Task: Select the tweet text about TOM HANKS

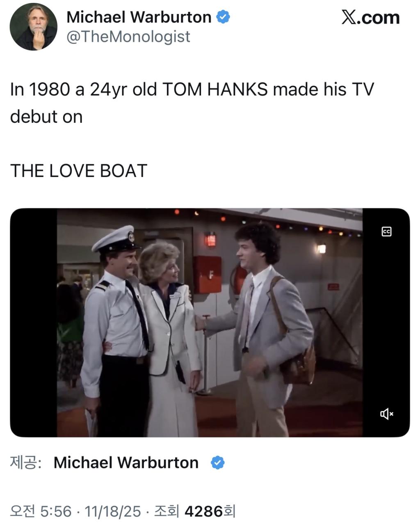Action: click(192, 103)
